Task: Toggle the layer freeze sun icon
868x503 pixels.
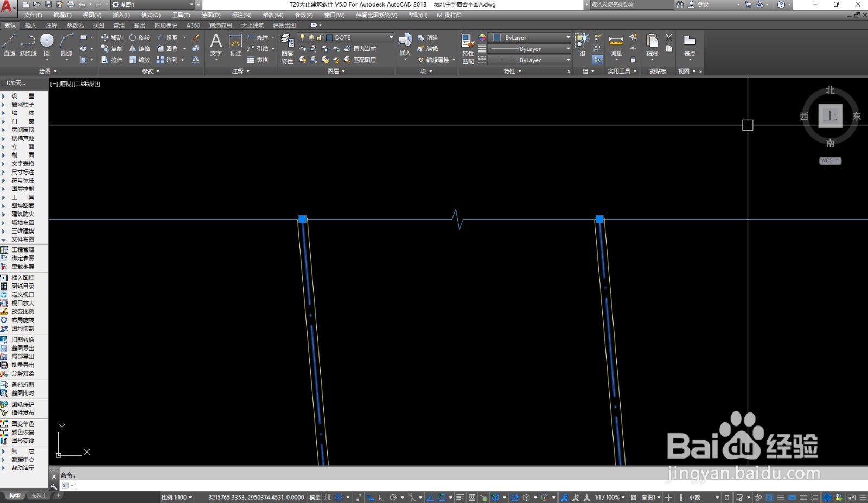Action: click(311, 37)
